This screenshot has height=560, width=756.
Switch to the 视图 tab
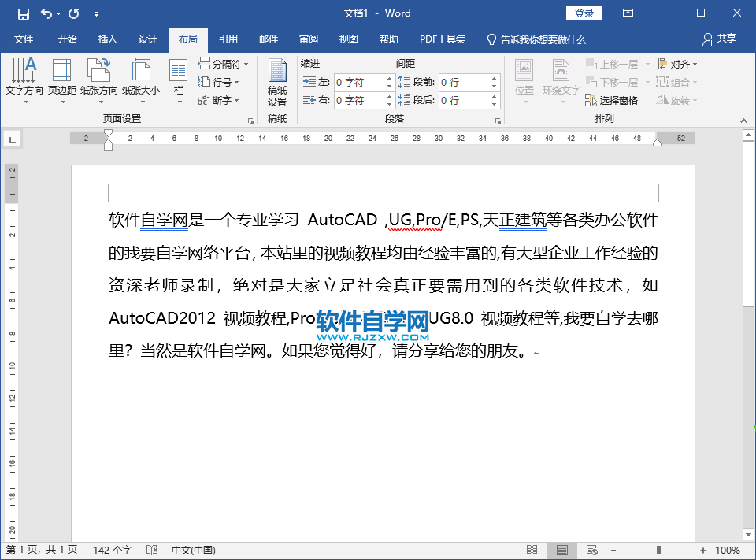click(x=349, y=39)
